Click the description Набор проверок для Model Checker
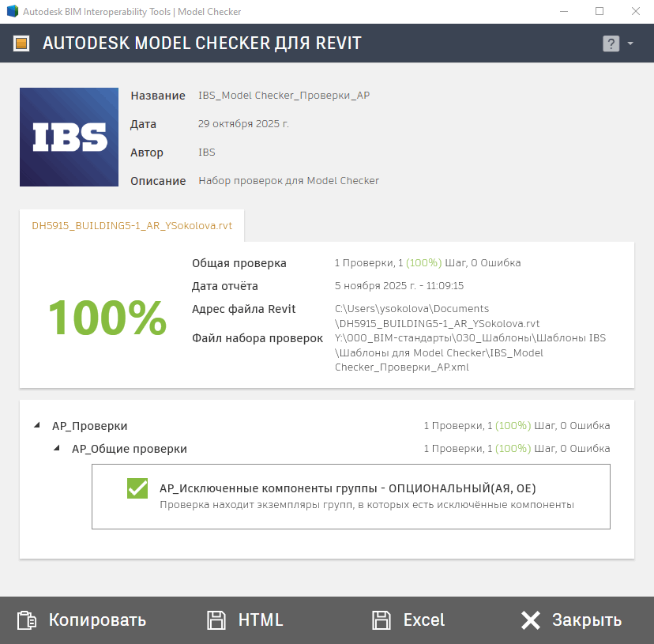Image resolution: width=654 pixels, height=644 pixels. coord(288,180)
